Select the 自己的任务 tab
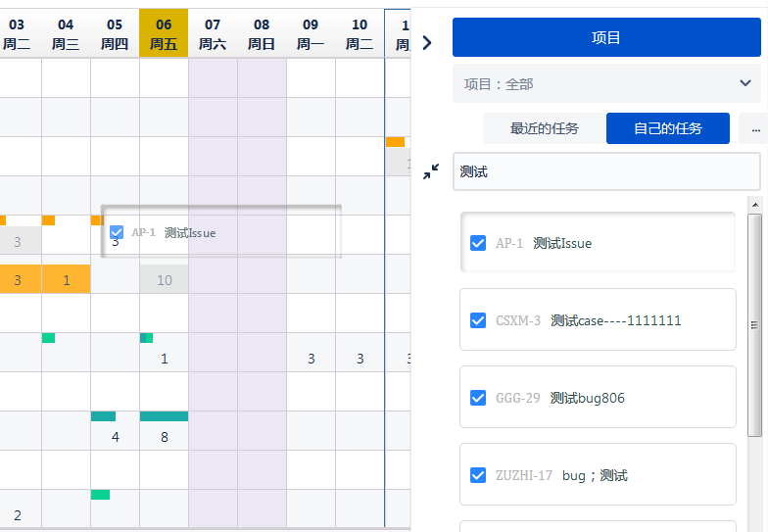 pos(667,128)
